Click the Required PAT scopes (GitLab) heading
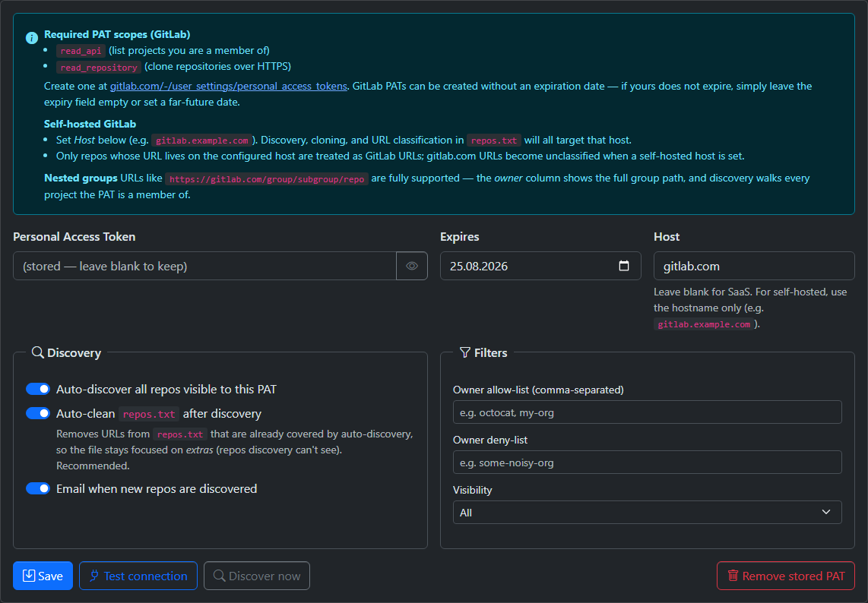This screenshot has width=868, height=603. pyautogui.click(x=117, y=34)
